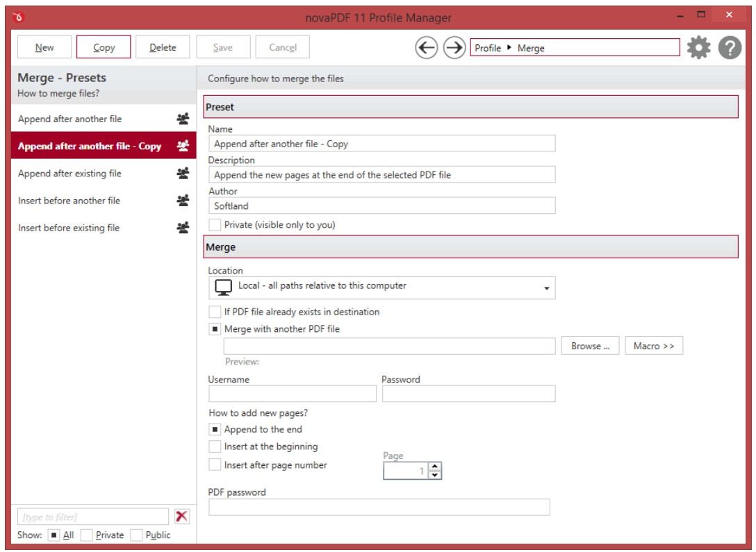This screenshot has width=756, height=552.
Task: Toggle the Public show filter checkbox
Action: click(x=136, y=535)
